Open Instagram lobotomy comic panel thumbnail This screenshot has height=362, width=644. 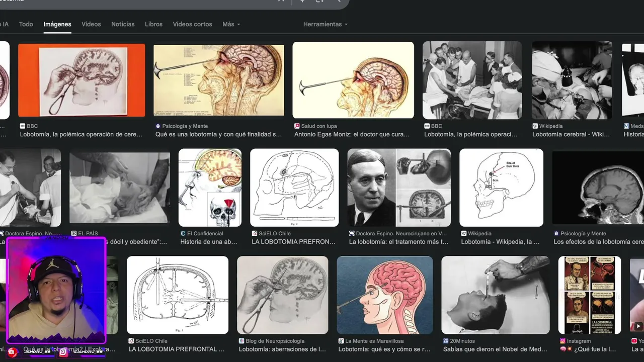[590, 295]
